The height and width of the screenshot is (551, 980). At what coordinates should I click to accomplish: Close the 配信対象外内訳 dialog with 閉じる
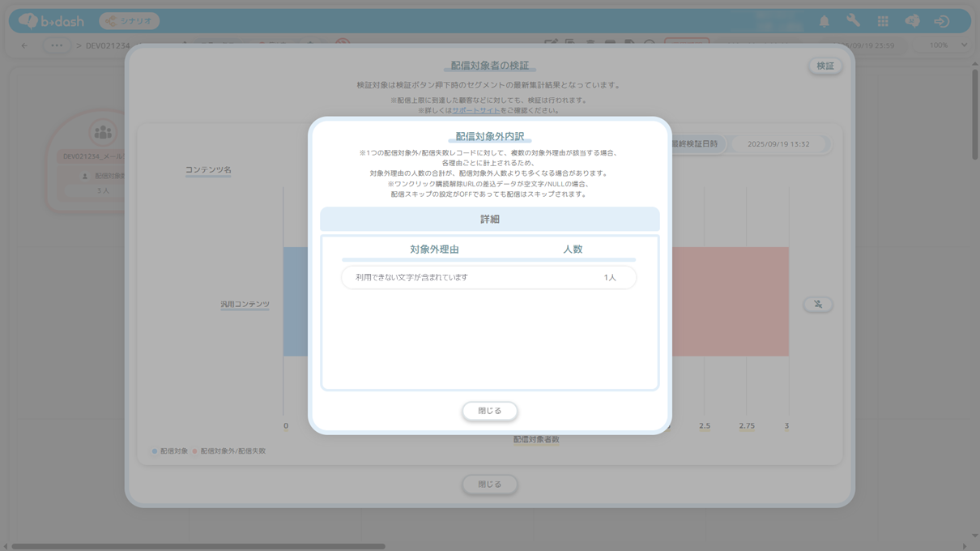click(x=489, y=411)
